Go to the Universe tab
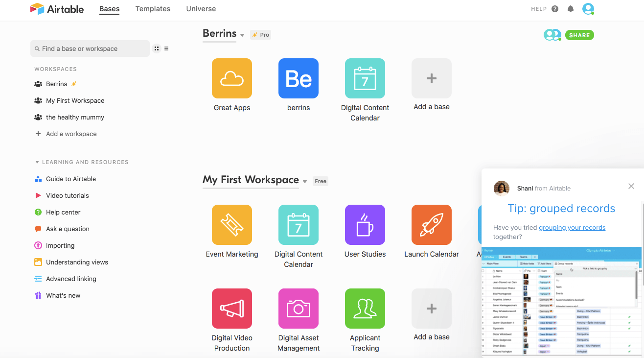This screenshot has width=644, height=358. pyautogui.click(x=201, y=9)
